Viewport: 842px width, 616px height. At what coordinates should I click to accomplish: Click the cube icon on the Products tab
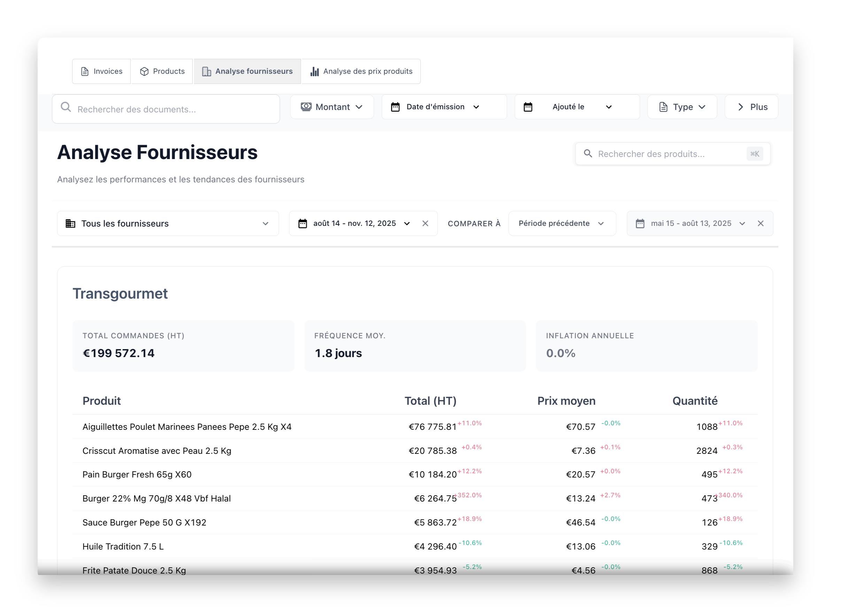tap(144, 71)
